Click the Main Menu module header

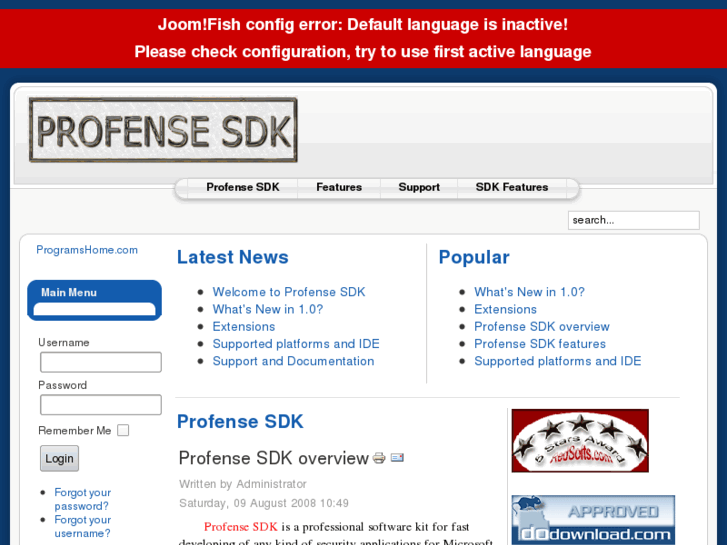95,293
